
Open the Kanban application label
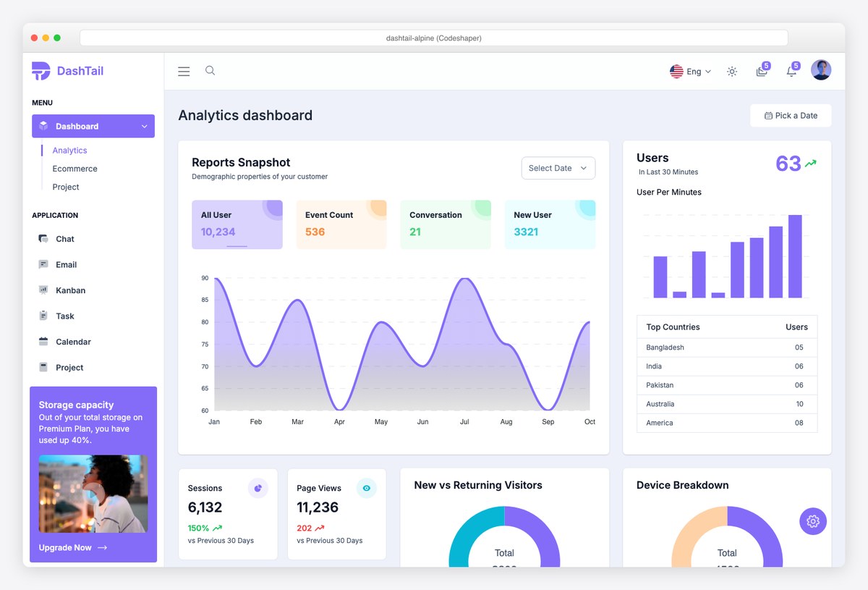pos(71,290)
